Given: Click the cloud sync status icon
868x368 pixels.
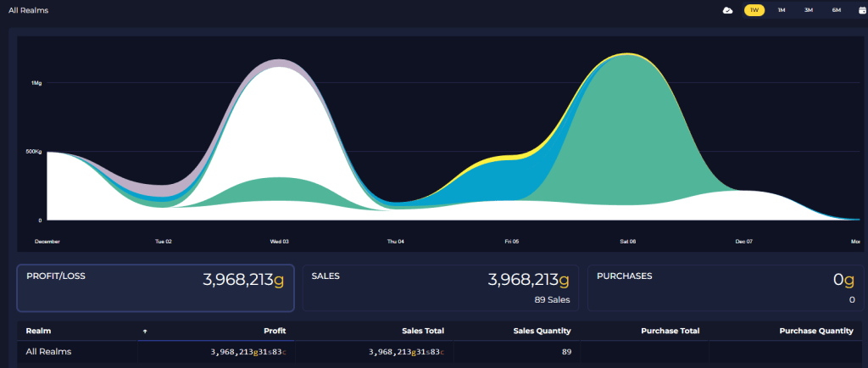Looking at the screenshot, I should [727, 10].
